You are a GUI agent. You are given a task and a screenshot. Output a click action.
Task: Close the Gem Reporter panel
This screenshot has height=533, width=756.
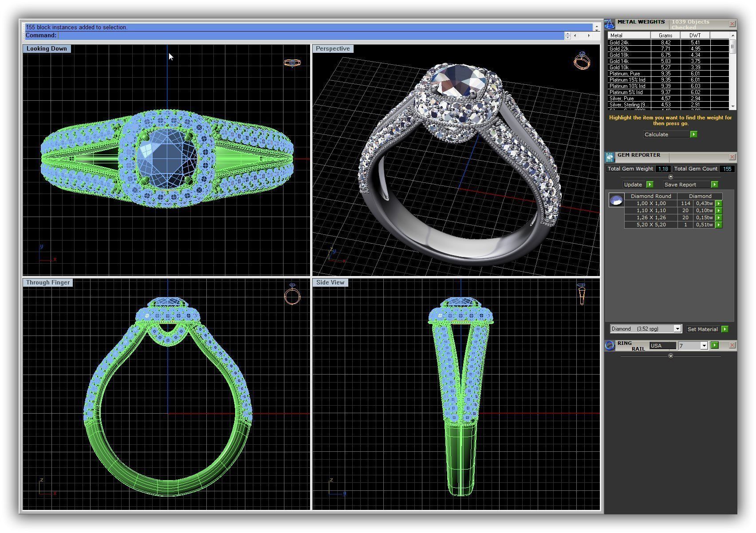[x=732, y=157]
